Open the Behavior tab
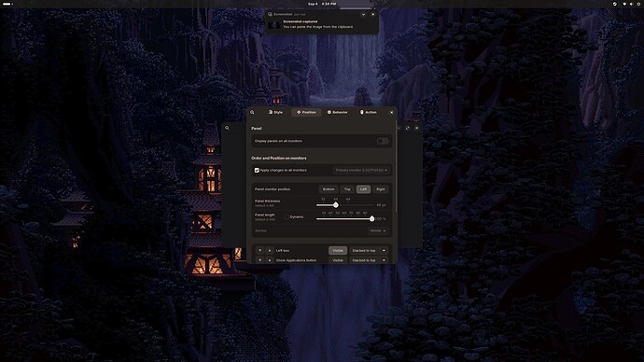 [x=337, y=113]
